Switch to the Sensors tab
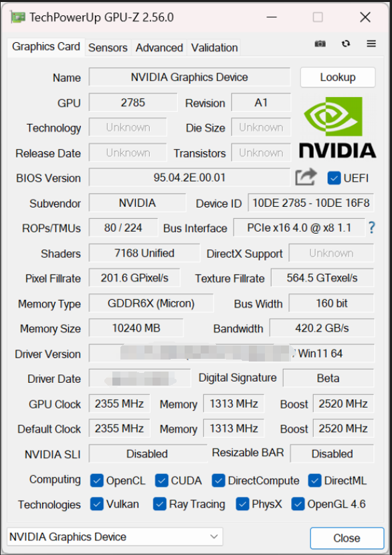The image size is (392, 555). (x=108, y=48)
